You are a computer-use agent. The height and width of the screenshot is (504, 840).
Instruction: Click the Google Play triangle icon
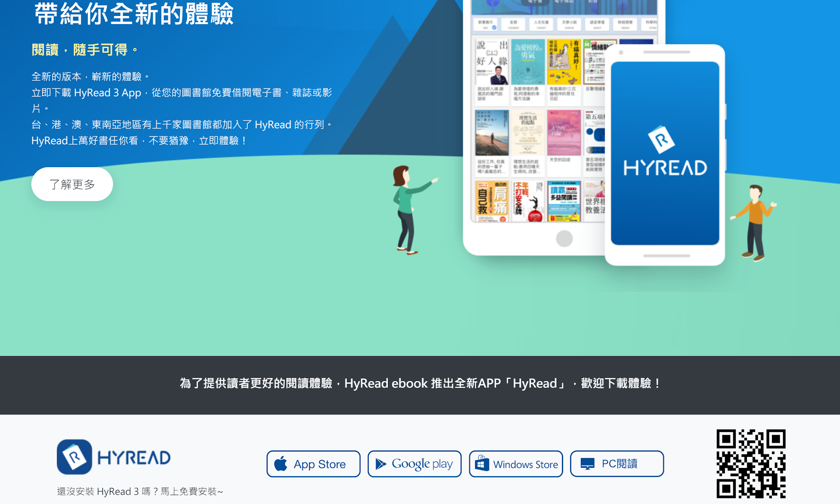tap(381, 463)
